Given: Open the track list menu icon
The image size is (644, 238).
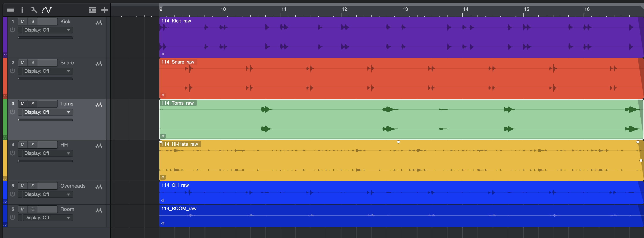Looking at the screenshot, I should click(x=10, y=10).
